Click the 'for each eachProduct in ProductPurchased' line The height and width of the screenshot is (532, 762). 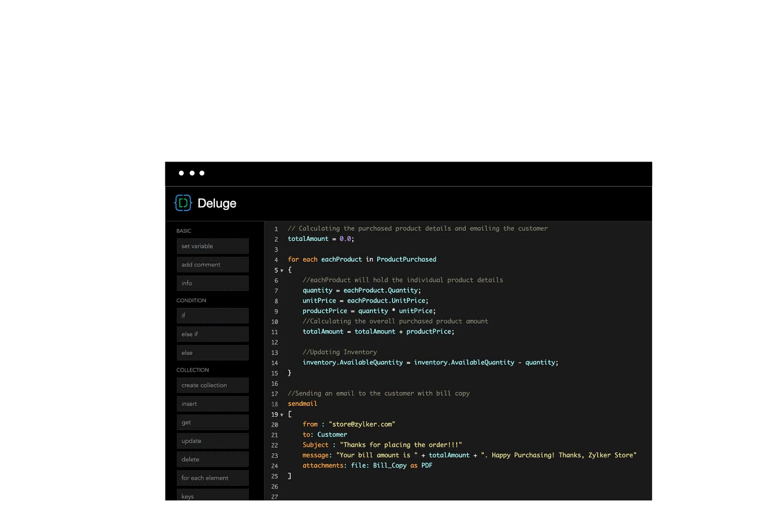pos(362,259)
